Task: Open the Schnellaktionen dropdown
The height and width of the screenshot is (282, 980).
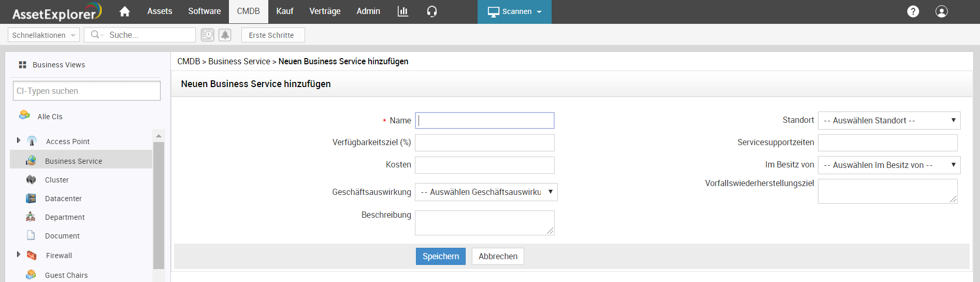Action: point(44,35)
